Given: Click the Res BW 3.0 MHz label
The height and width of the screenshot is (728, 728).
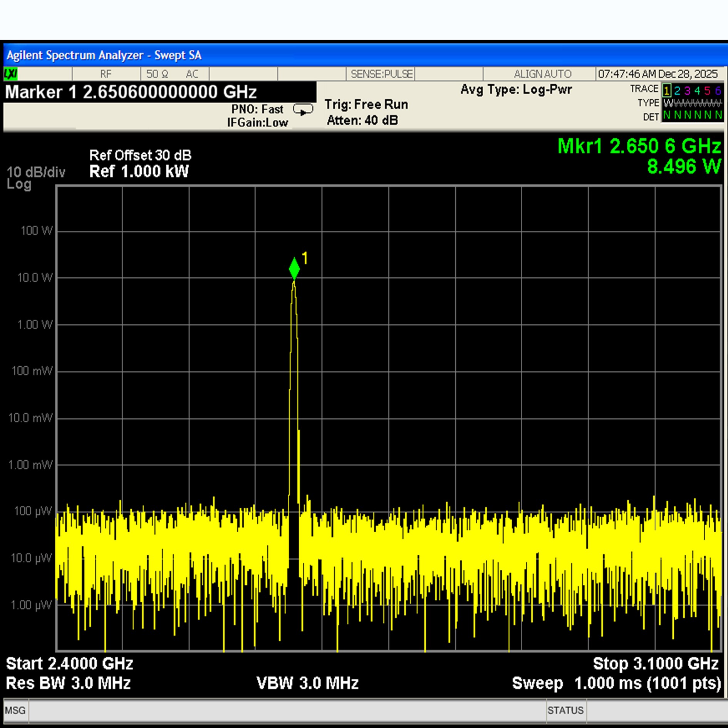Looking at the screenshot, I should coord(68,683).
